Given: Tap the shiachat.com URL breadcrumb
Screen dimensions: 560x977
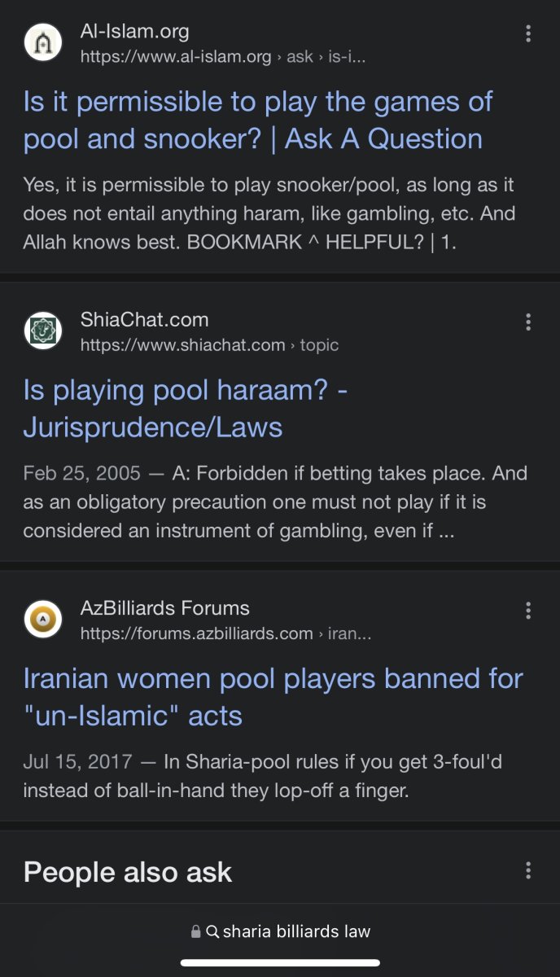Looking at the screenshot, I should click(x=209, y=345).
